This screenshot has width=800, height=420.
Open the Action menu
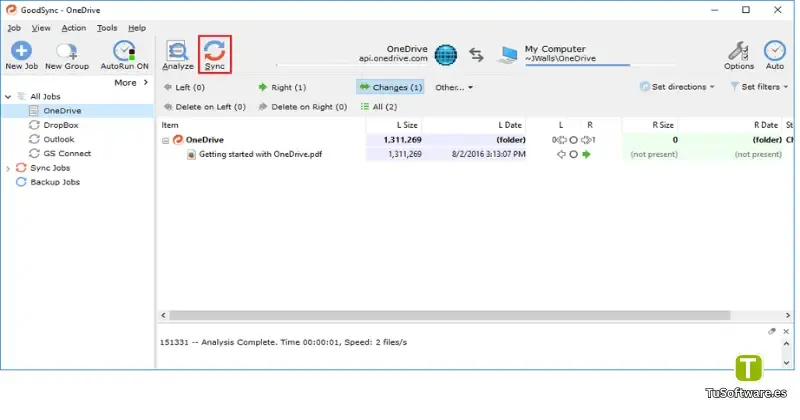73,28
